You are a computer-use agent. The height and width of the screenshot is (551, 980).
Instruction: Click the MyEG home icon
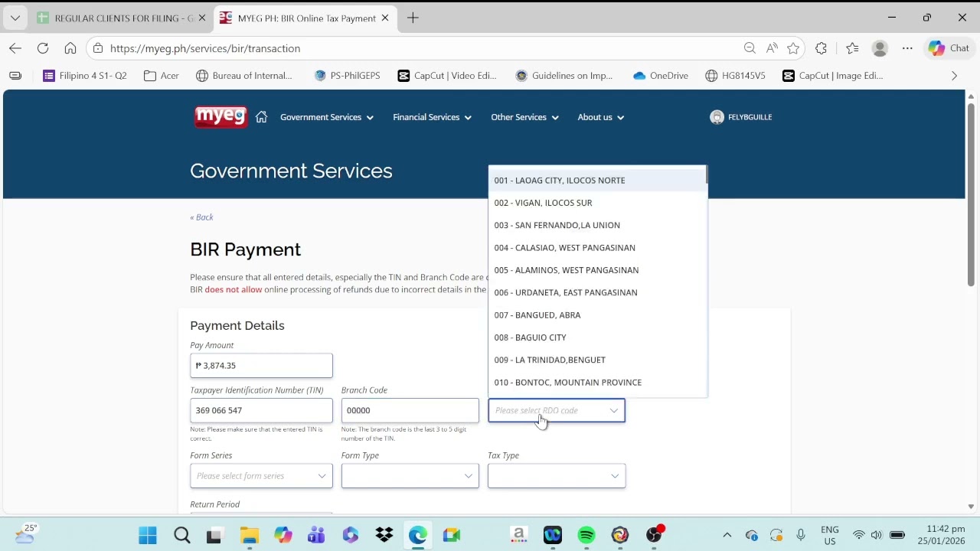pos(261,117)
